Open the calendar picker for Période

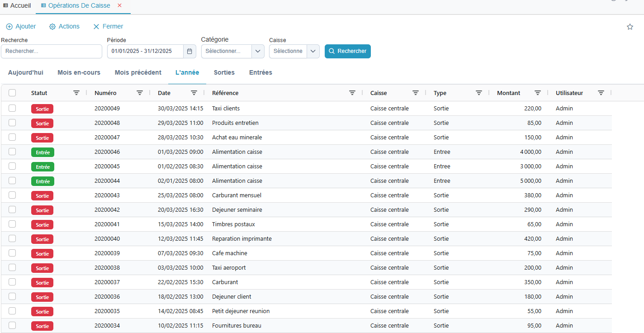pyautogui.click(x=189, y=51)
